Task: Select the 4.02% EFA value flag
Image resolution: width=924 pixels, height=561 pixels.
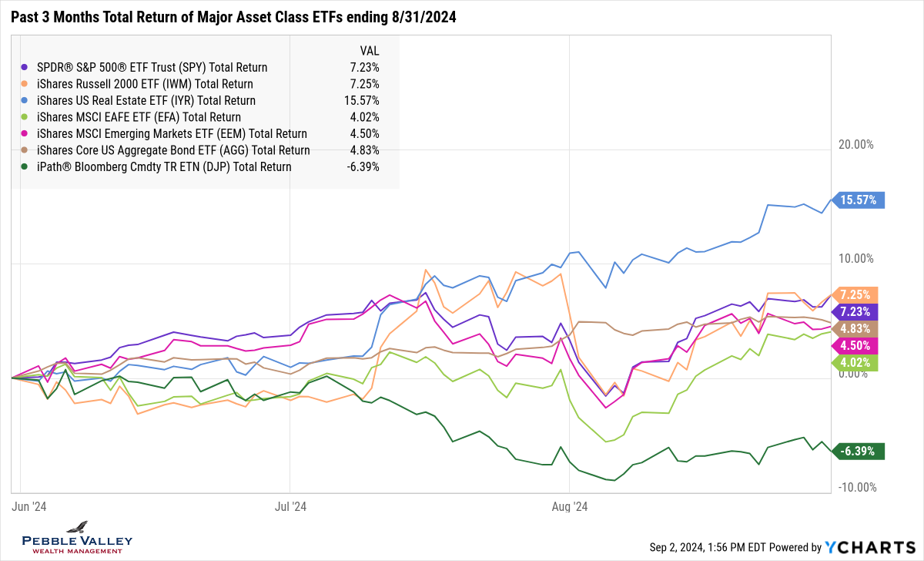Action: tap(858, 362)
